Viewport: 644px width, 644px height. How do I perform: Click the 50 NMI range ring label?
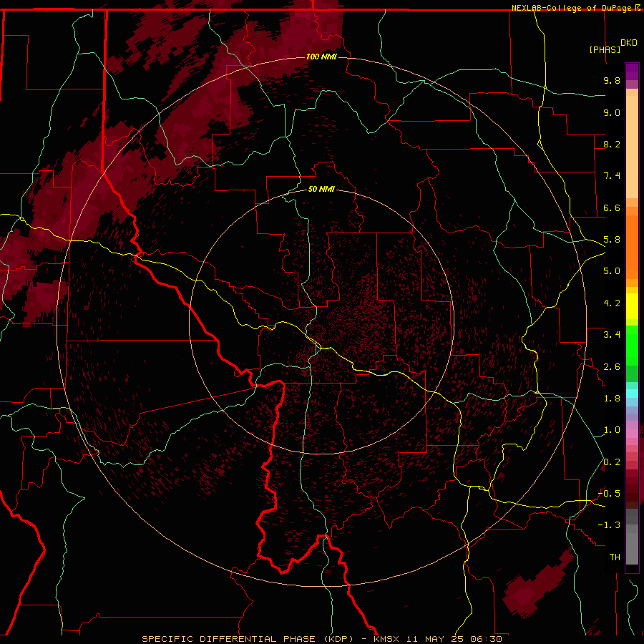pos(321,189)
